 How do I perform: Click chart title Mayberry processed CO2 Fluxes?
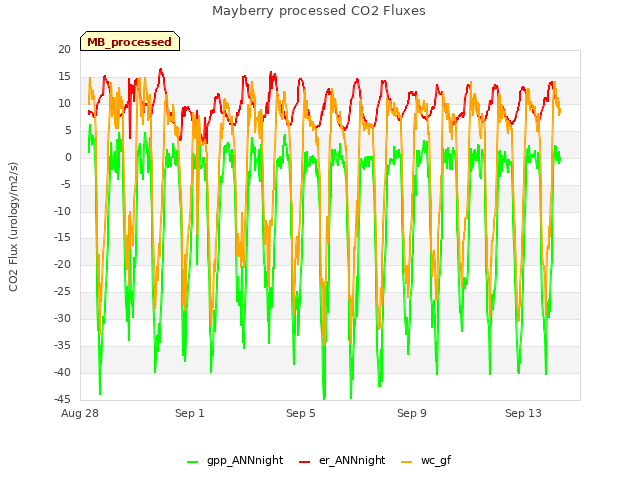[319, 11]
